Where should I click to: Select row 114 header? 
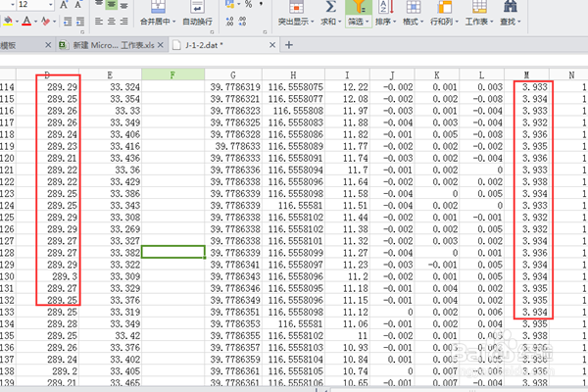pos(8,87)
